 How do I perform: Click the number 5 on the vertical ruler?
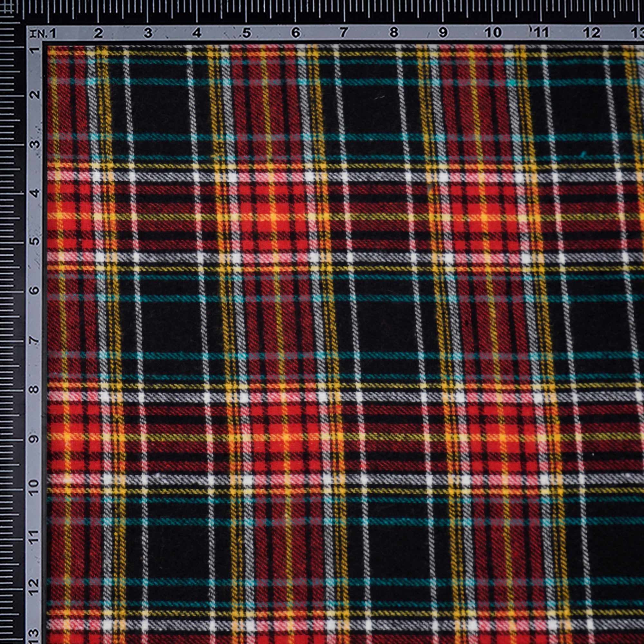point(35,241)
